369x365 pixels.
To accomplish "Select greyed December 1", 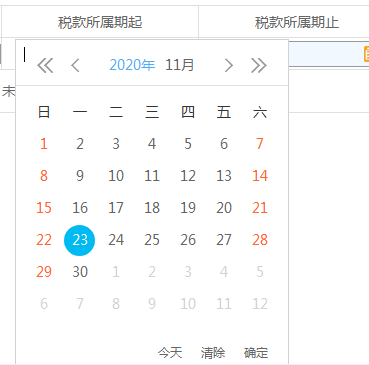I will click(116, 272).
